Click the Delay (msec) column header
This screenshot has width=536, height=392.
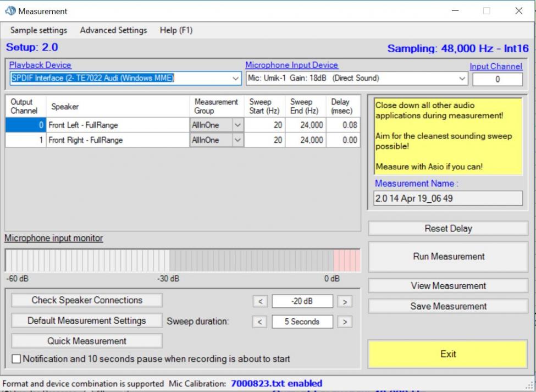[x=343, y=106]
